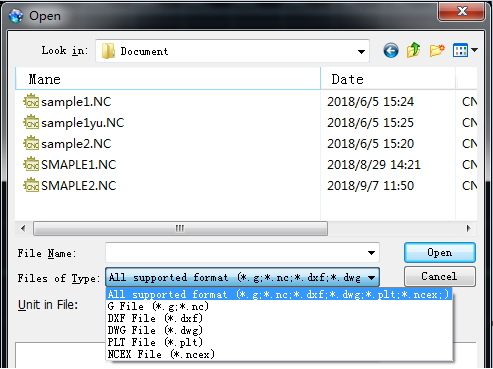Select the sample1yu.NC file row
The width and height of the screenshot is (493, 369).
pyautogui.click(x=246, y=122)
